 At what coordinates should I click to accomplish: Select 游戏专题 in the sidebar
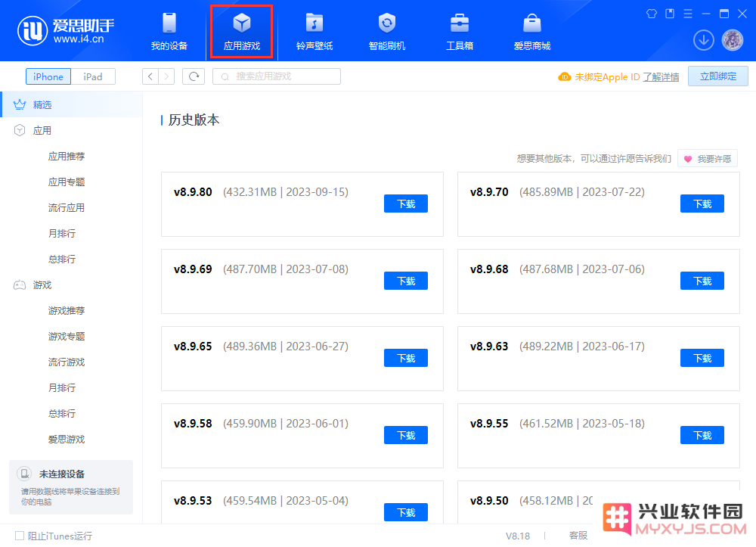click(67, 336)
